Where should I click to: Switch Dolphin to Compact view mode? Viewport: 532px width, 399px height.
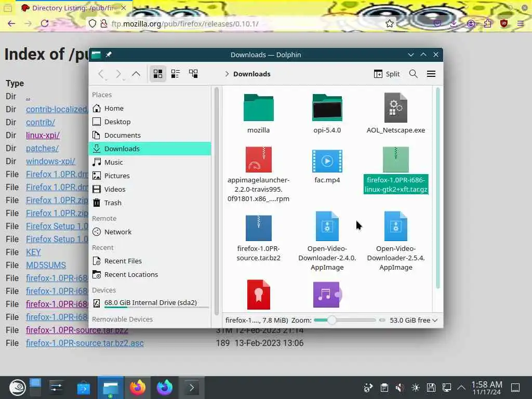(x=176, y=74)
